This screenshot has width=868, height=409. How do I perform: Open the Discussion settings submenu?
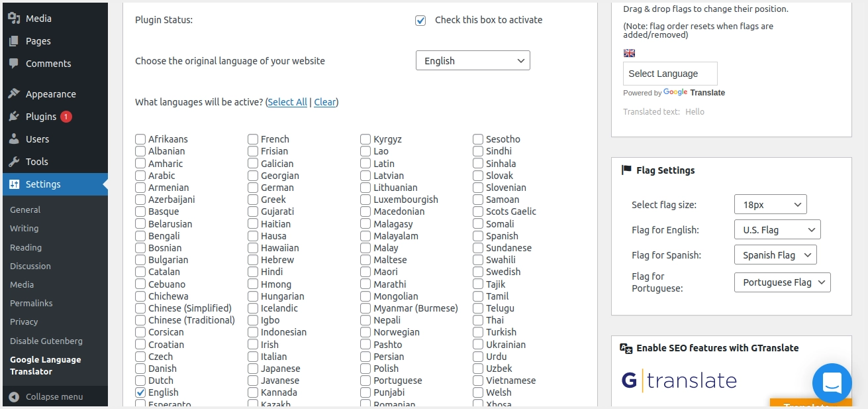tap(30, 266)
